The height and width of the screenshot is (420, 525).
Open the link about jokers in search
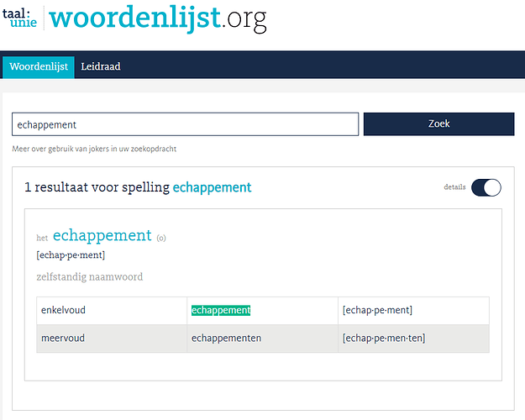click(x=94, y=149)
